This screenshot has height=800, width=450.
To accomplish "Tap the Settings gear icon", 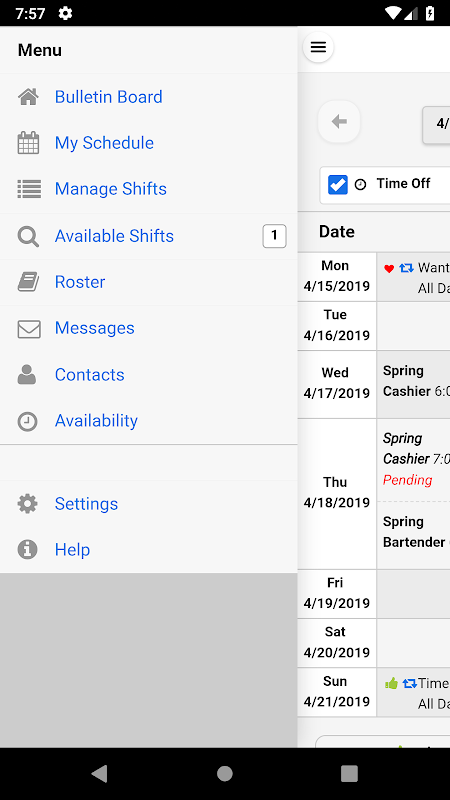I will pyautogui.click(x=28, y=504).
